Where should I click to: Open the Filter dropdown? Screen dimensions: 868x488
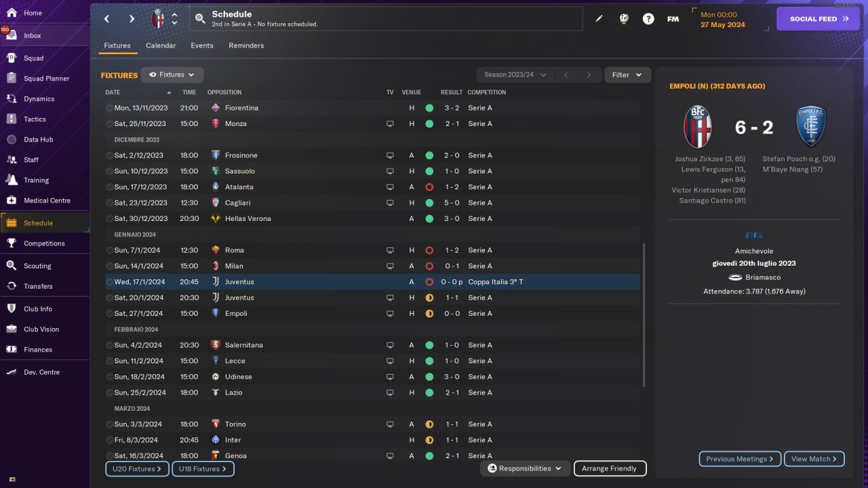tap(627, 75)
